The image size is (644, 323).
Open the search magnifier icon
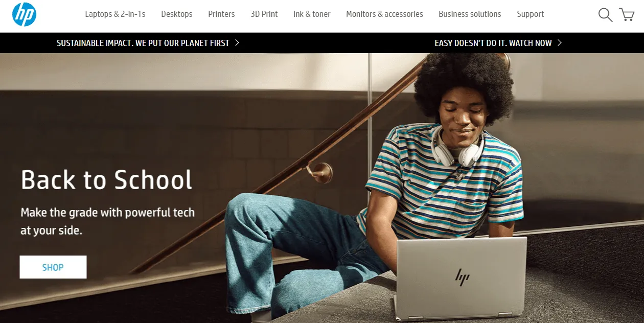click(605, 15)
